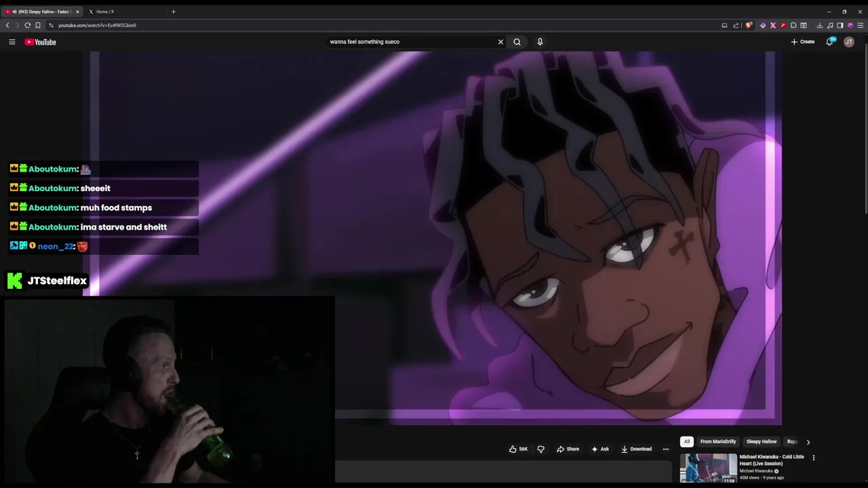Click the JTSteelflex overlay label
The height and width of the screenshot is (488, 868).
coord(47,281)
